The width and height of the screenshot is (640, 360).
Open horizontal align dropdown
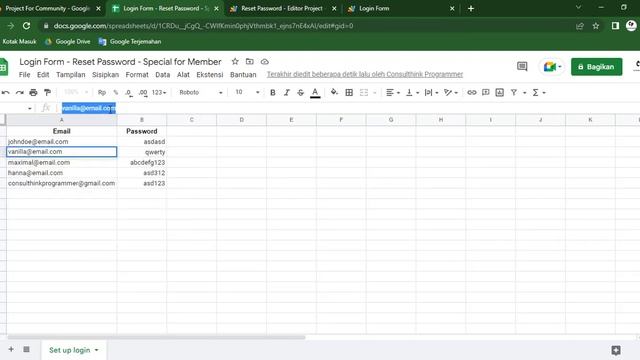tap(393, 93)
